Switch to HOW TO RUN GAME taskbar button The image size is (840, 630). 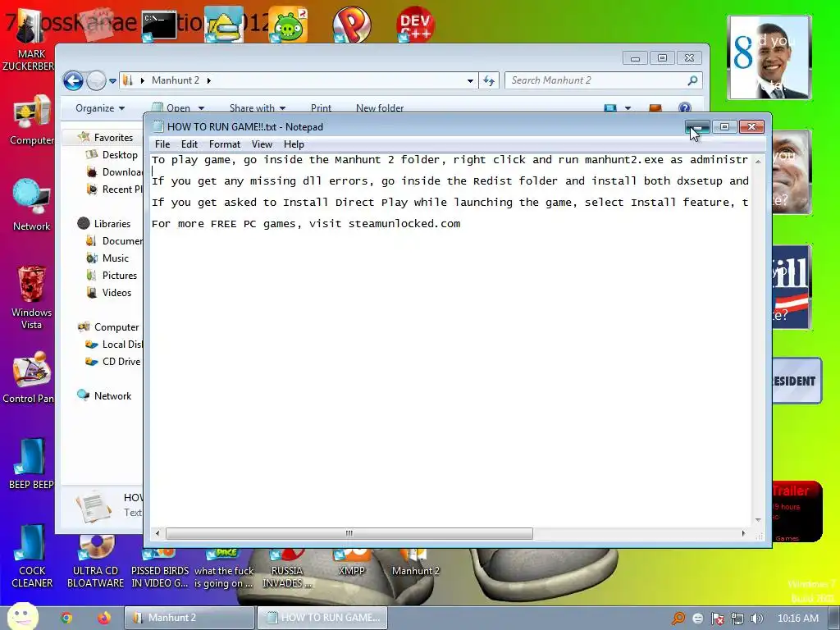[322, 618]
